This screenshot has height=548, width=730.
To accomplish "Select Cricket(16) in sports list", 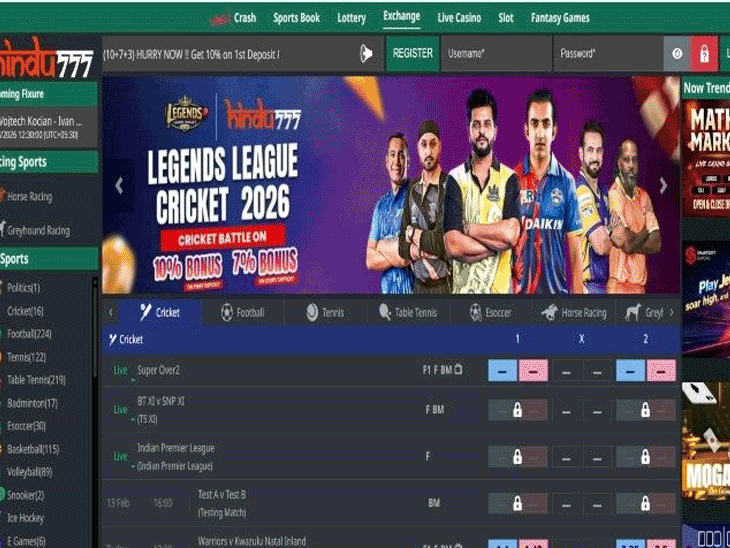I will (x=25, y=311).
